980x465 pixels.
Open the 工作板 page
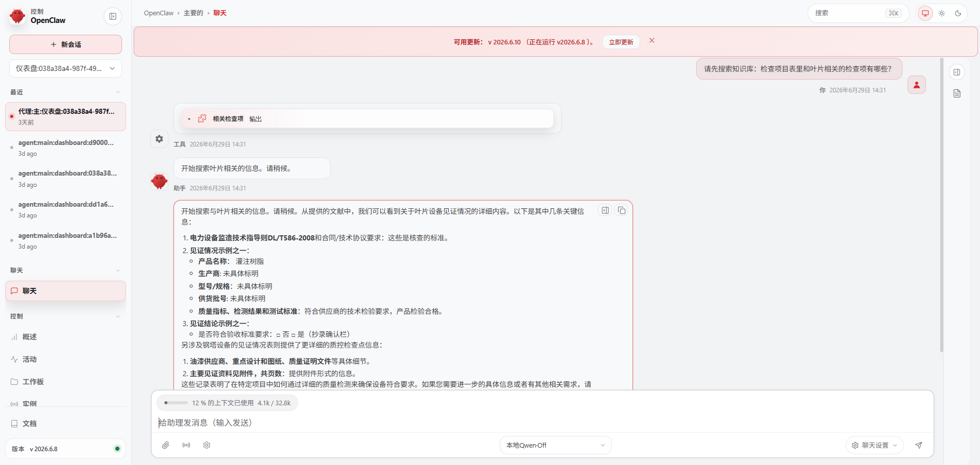pyautogui.click(x=65, y=382)
